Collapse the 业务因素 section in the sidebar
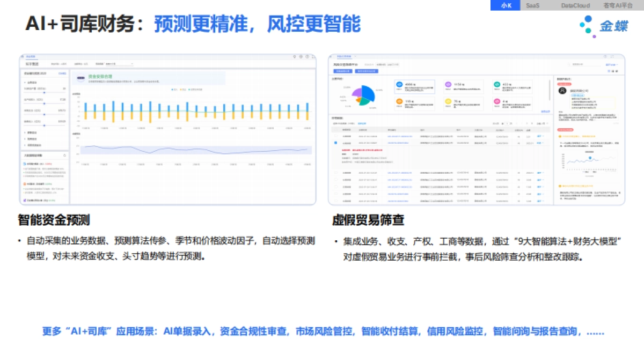Image resolution: width=644 pixels, height=362 pixels. (25, 84)
